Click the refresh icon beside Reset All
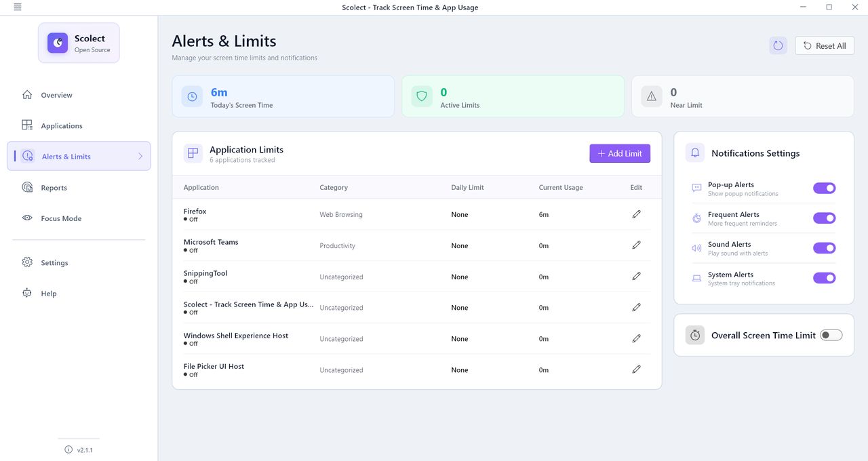Screen dimensions: 868x461 point(778,45)
